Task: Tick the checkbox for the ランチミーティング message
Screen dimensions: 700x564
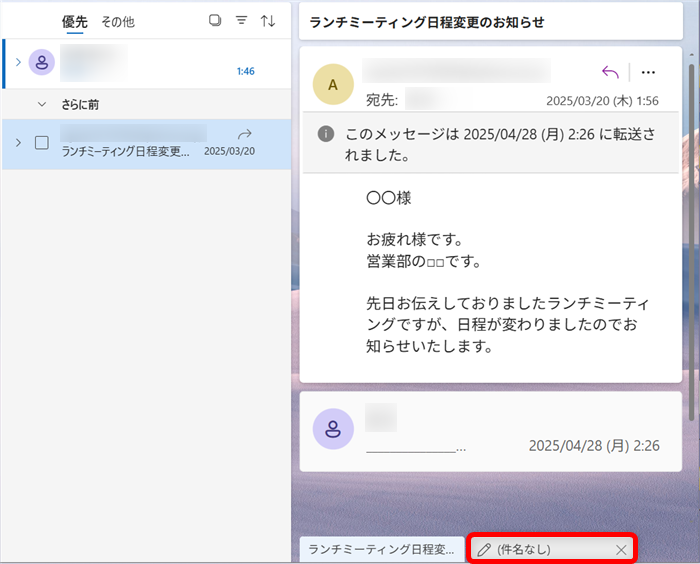Action: tap(42, 143)
